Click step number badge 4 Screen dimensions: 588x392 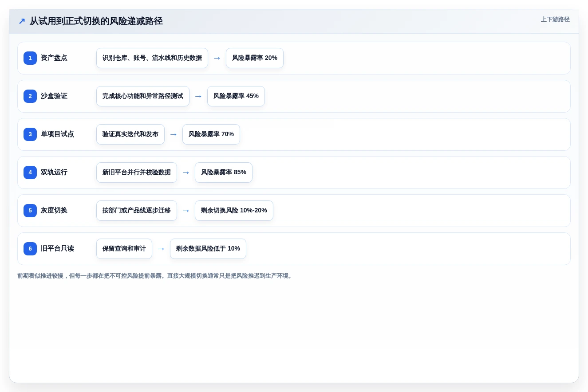click(30, 172)
